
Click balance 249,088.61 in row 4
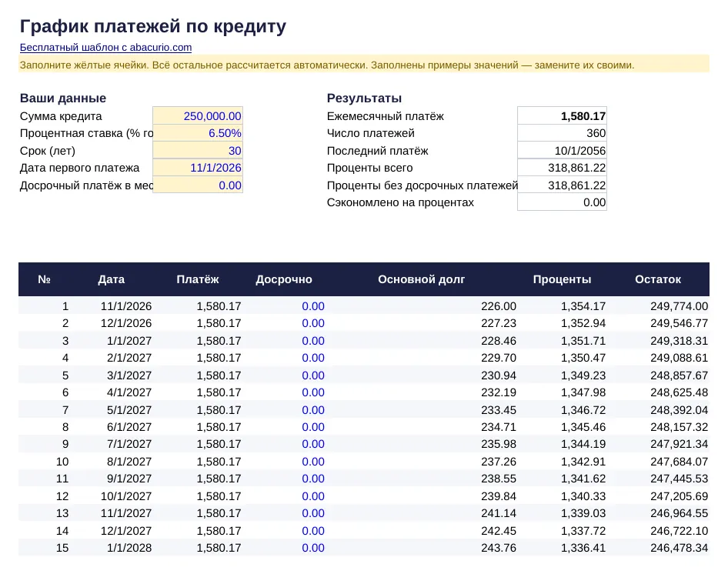[680, 358]
